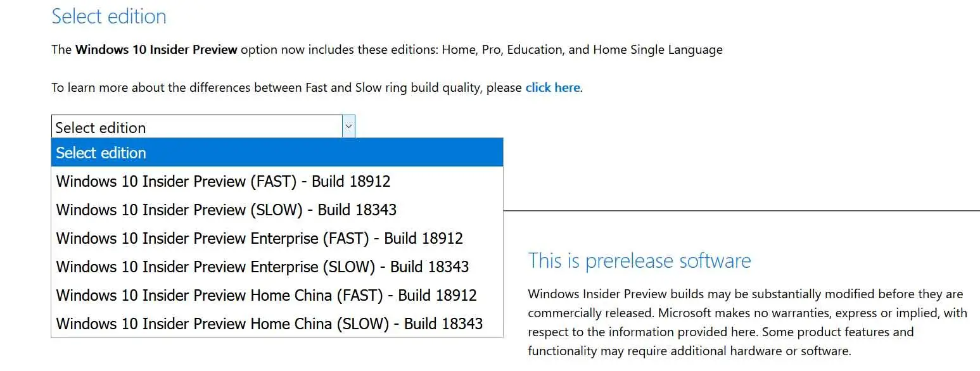The image size is (980, 371).
Task: Click the 'This is prerelease software' heading
Action: click(639, 260)
